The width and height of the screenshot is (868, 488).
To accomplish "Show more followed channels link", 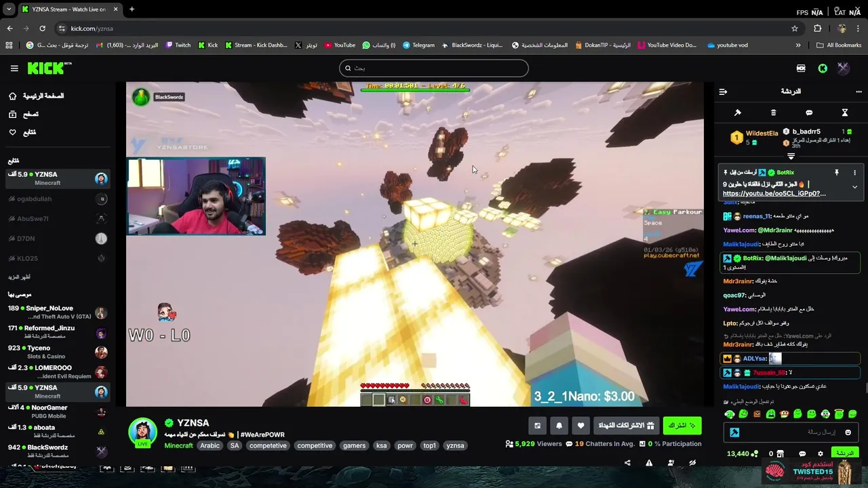I will (x=19, y=277).
